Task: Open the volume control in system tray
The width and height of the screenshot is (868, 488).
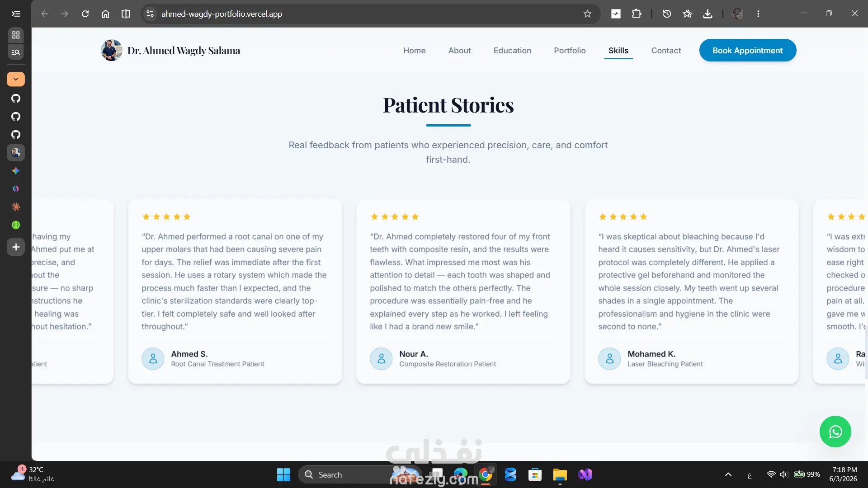Action: coord(783,474)
